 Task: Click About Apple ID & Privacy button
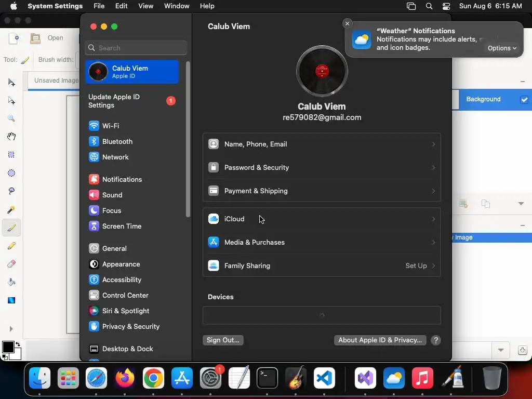(x=380, y=340)
